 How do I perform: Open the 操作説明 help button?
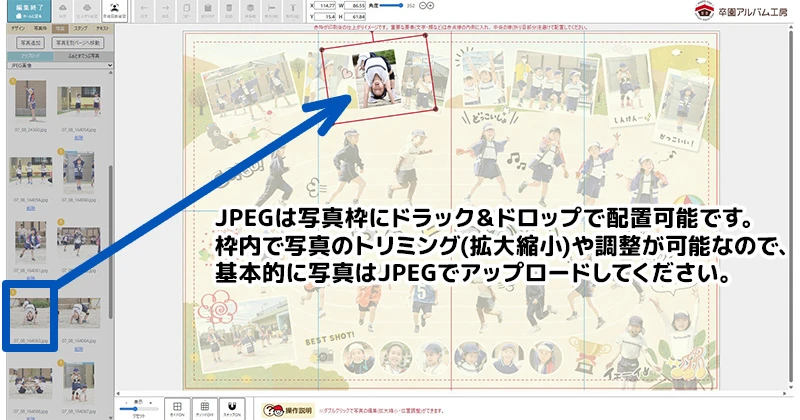click(288, 409)
